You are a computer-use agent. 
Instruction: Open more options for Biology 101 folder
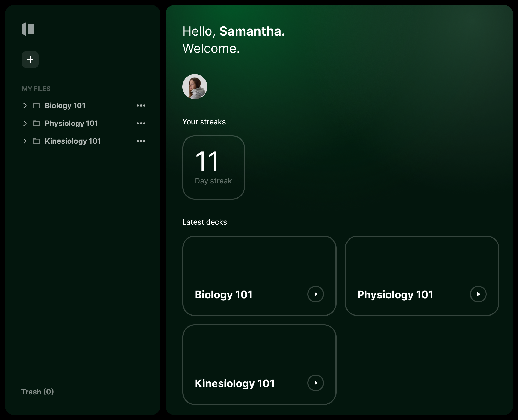pos(141,106)
